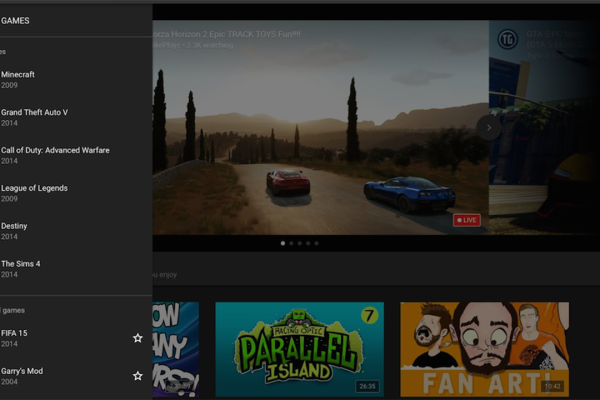Advance carousel with the next arrow
This screenshot has width=600, height=400.
(489, 127)
